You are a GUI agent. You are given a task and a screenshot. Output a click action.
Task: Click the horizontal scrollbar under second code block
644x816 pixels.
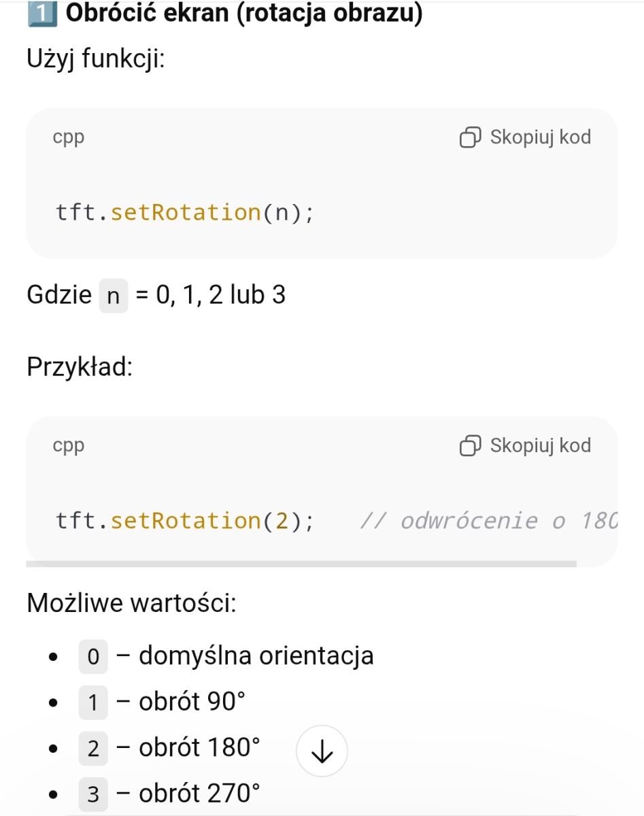(301, 564)
